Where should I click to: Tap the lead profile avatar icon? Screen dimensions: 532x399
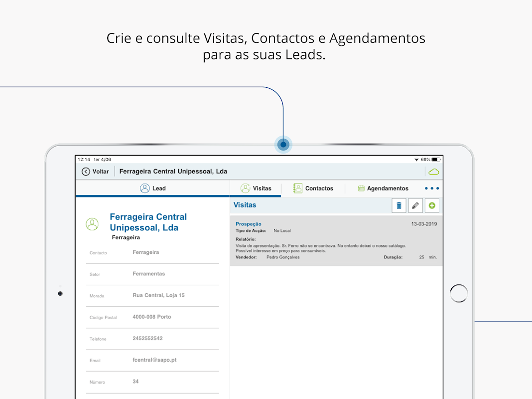92,224
